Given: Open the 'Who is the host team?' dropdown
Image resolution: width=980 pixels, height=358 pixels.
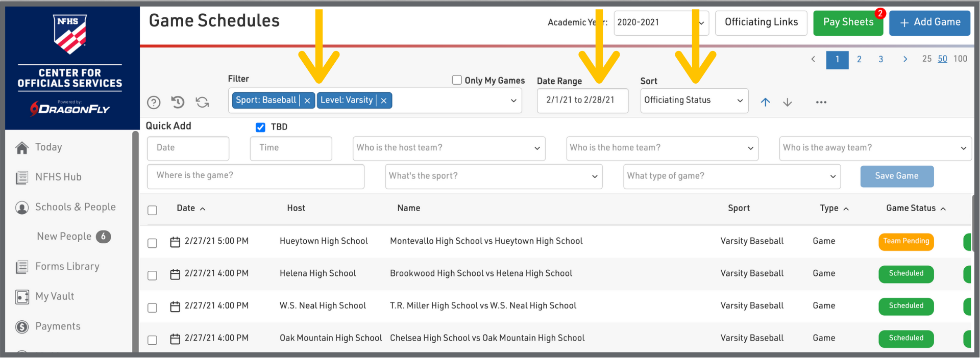Looking at the screenshot, I should coord(448,148).
